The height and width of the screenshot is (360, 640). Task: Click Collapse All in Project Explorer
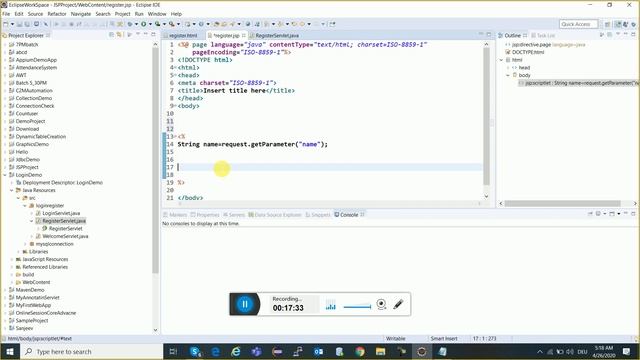coord(111,35)
